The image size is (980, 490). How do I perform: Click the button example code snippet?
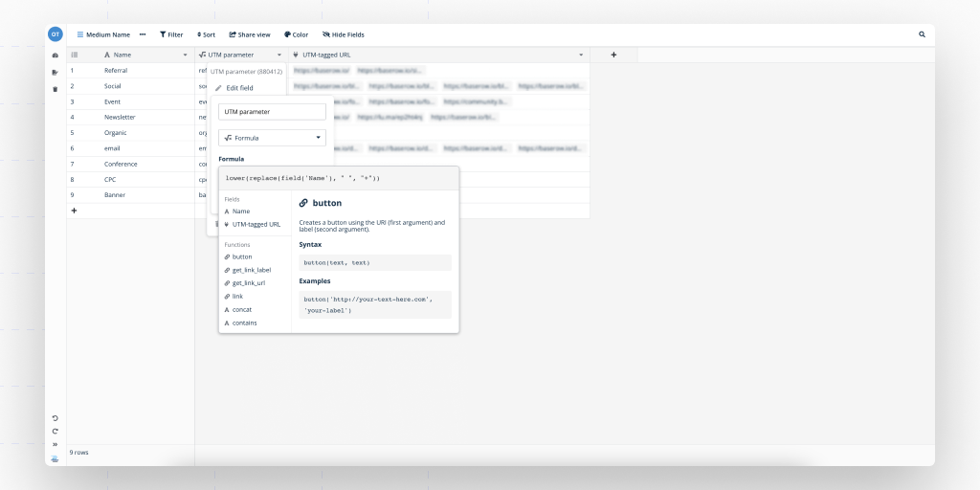point(375,305)
